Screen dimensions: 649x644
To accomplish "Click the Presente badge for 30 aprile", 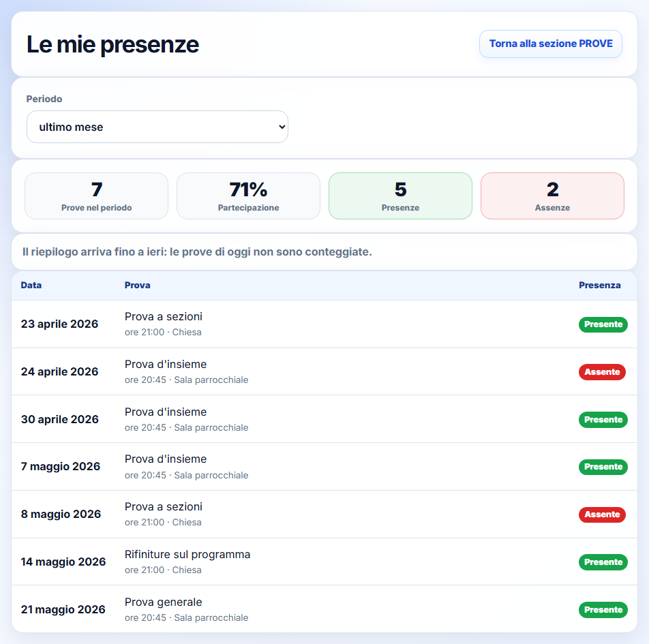I will coord(603,420).
